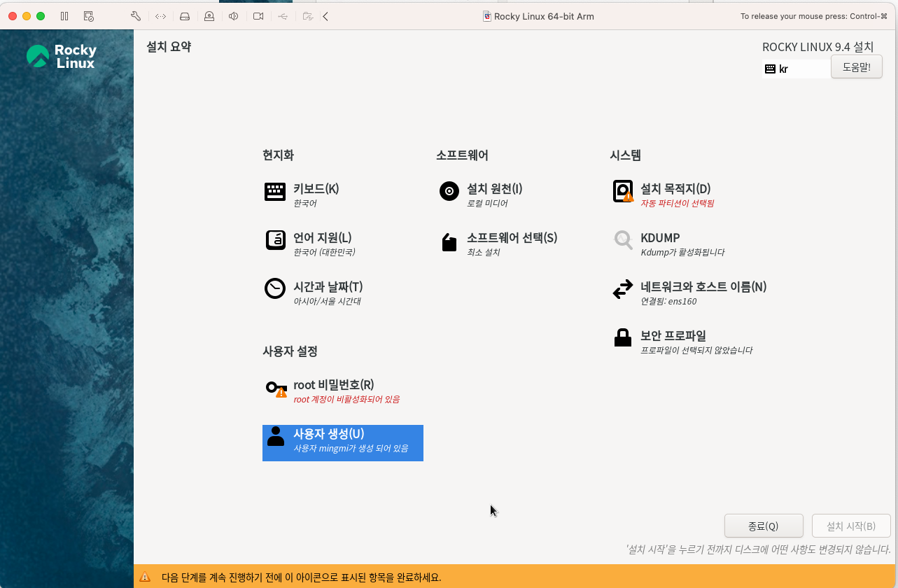Open the network and hostname arrows icon
The image size is (898, 588).
coord(623,289)
